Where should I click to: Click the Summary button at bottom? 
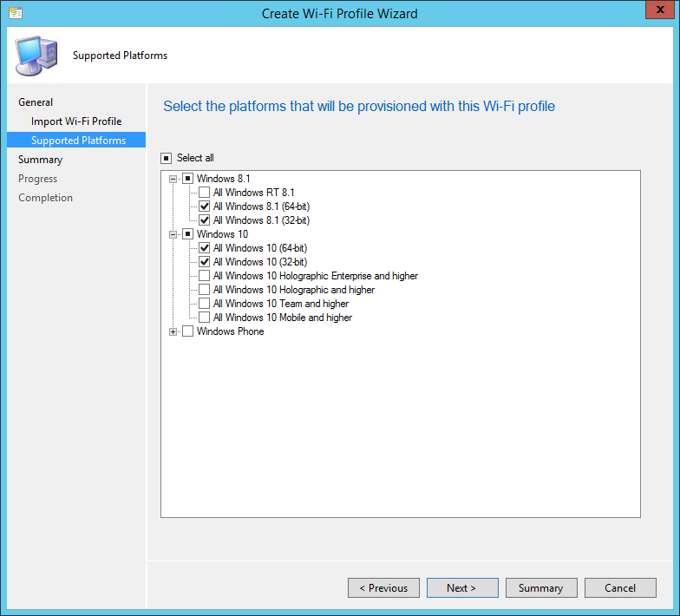(x=541, y=588)
